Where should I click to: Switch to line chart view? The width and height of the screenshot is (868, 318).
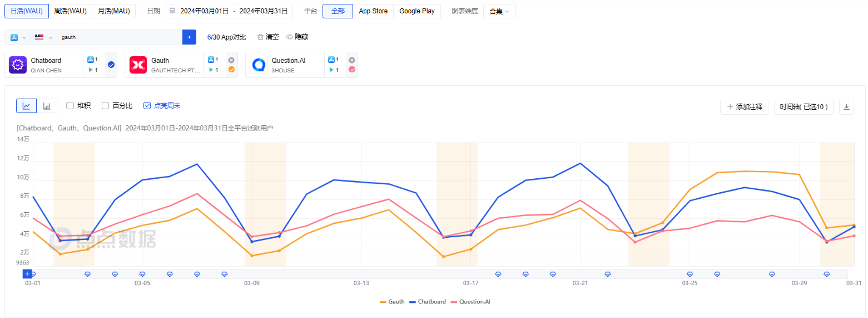[x=26, y=106]
